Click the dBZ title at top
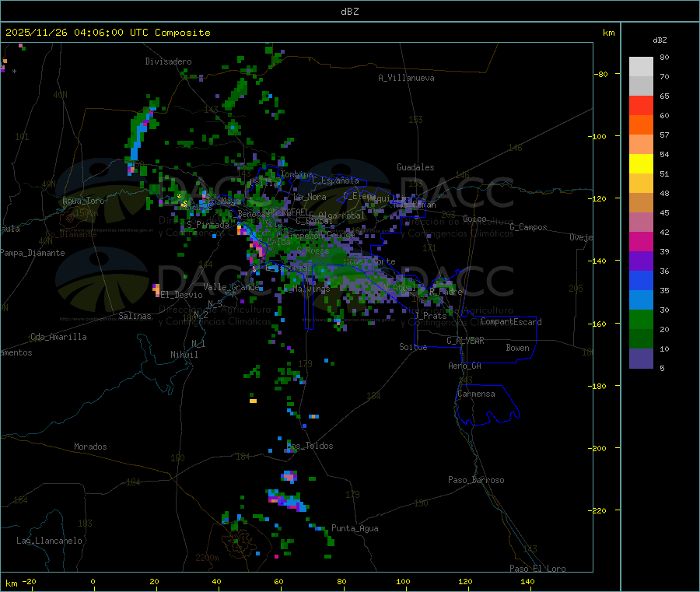The height and width of the screenshot is (592, 700). [349, 12]
